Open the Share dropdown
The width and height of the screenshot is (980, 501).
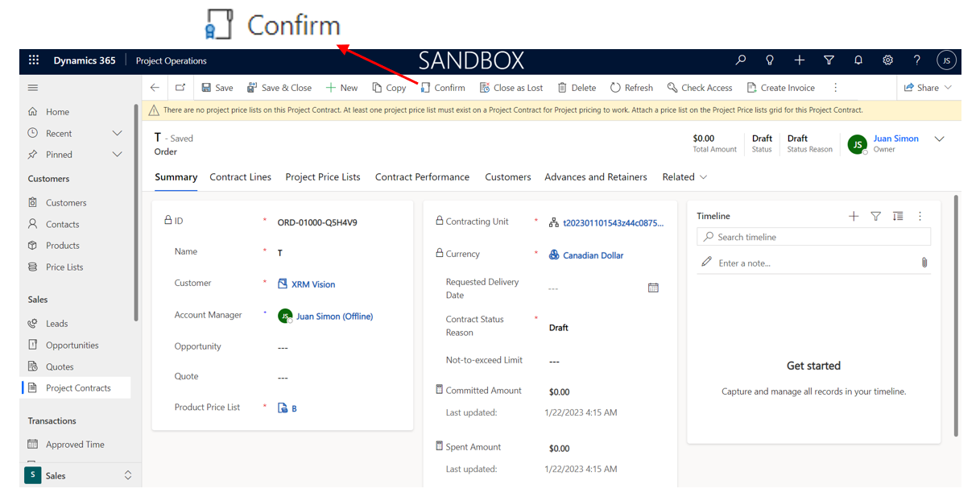(928, 88)
